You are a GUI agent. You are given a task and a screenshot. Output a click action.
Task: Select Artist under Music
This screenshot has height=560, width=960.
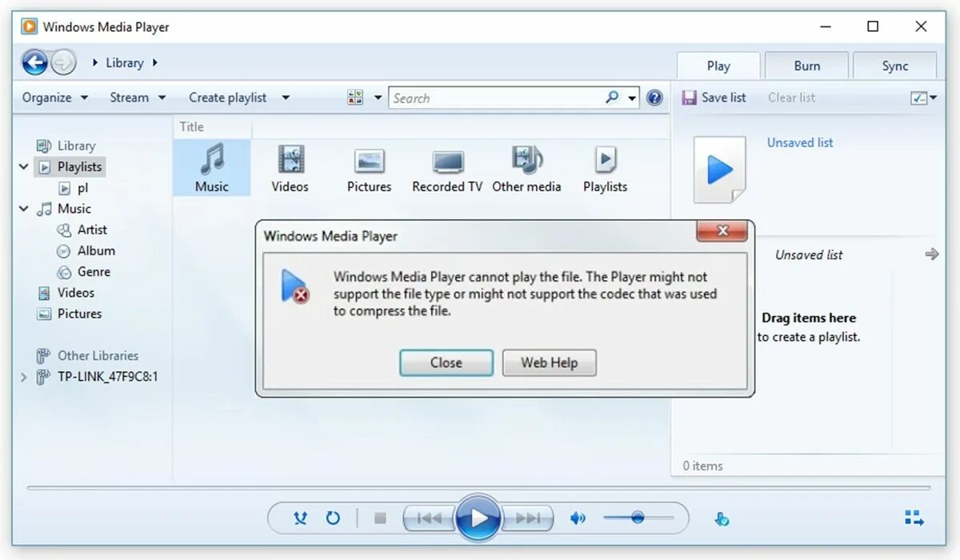click(x=82, y=230)
